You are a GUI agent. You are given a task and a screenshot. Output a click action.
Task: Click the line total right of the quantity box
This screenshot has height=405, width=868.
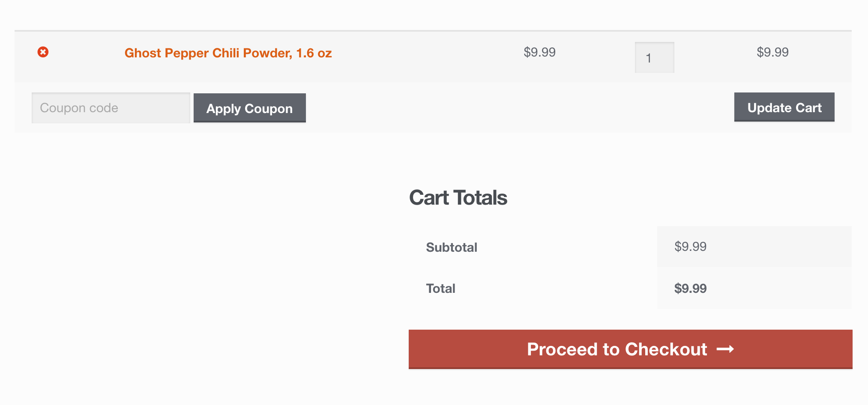(772, 52)
